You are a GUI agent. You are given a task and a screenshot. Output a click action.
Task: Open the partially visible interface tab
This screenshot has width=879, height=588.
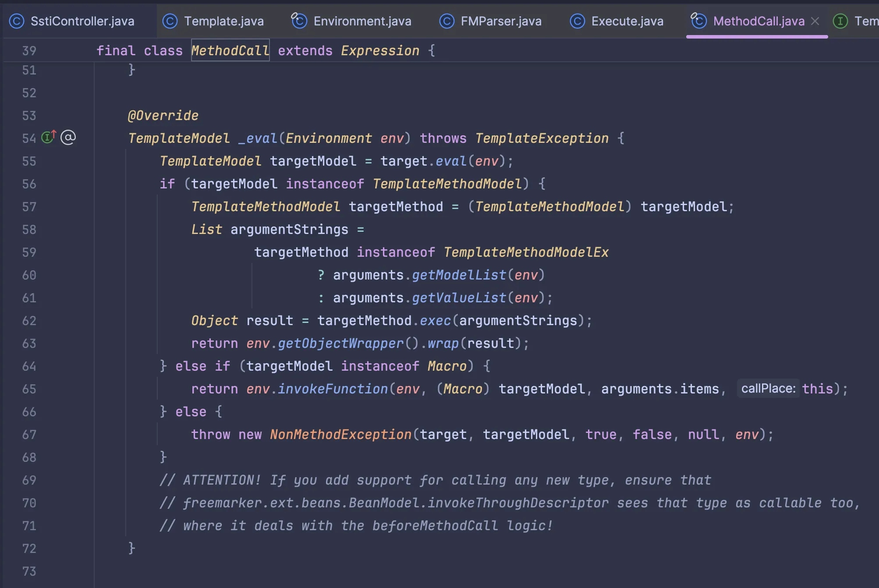click(855, 21)
